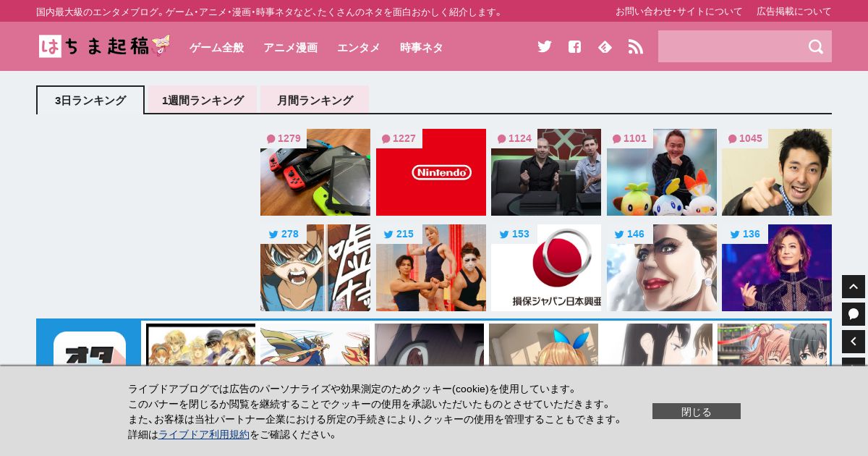
Task: Click the left chevron side button
Action: click(x=854, y=342)
